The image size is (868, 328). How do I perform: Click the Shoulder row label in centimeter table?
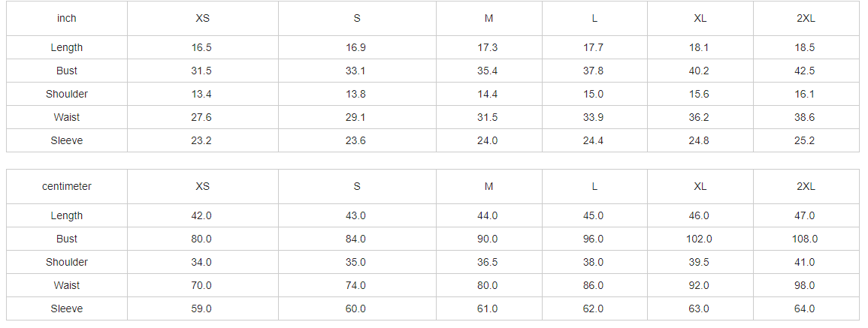pos(67,262)
